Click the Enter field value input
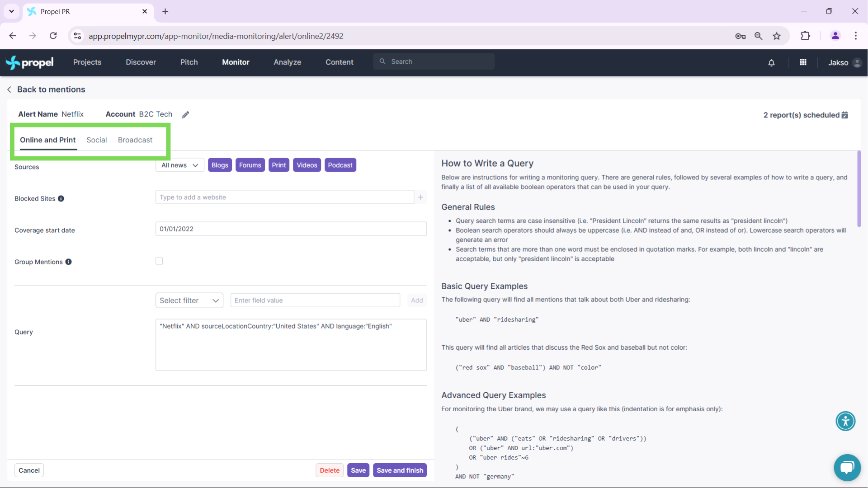The width and height of the screenshot is (868, 488). click(316, 300)
